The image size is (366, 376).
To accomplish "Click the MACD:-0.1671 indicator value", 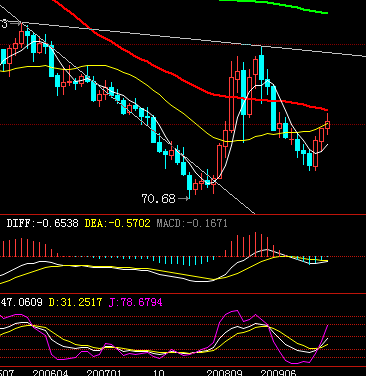I will [192, 223].
